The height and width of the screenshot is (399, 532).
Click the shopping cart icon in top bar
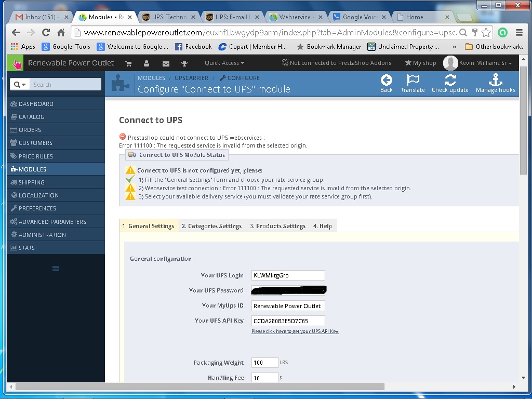coord(128,63)
